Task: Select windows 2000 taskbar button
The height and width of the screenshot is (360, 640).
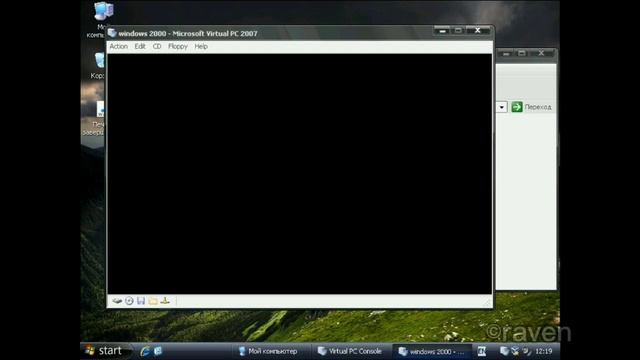Action: pos(431,351)
